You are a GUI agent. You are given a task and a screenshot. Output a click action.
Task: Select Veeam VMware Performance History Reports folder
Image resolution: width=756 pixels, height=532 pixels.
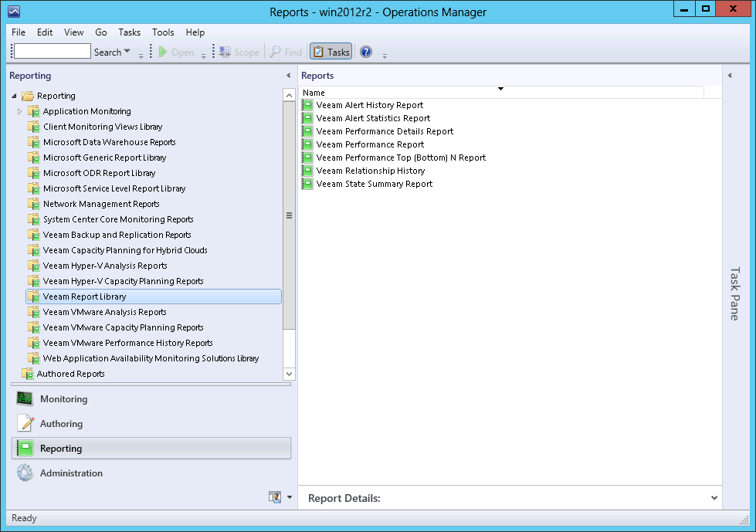click(x=127, y=343)
